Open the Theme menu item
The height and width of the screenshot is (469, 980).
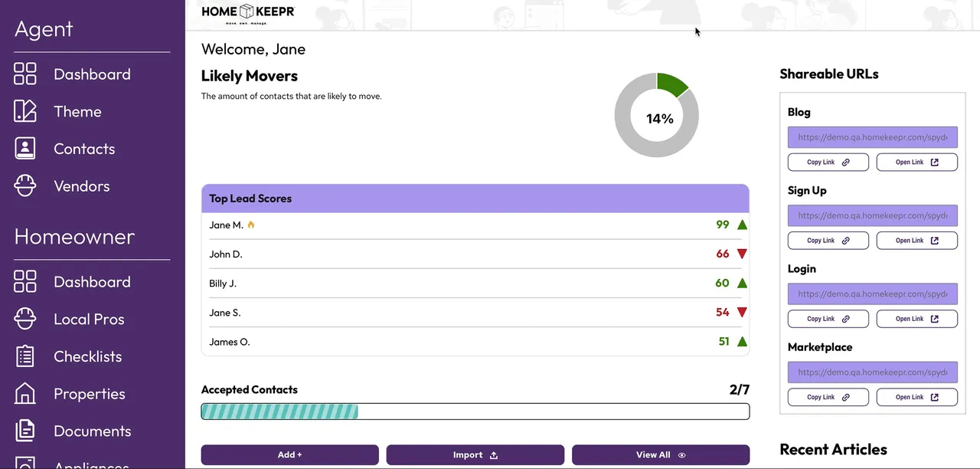coord(77,112)
